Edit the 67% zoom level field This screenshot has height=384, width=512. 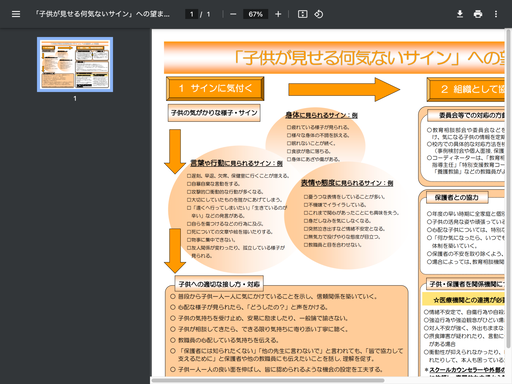(255, 14)
